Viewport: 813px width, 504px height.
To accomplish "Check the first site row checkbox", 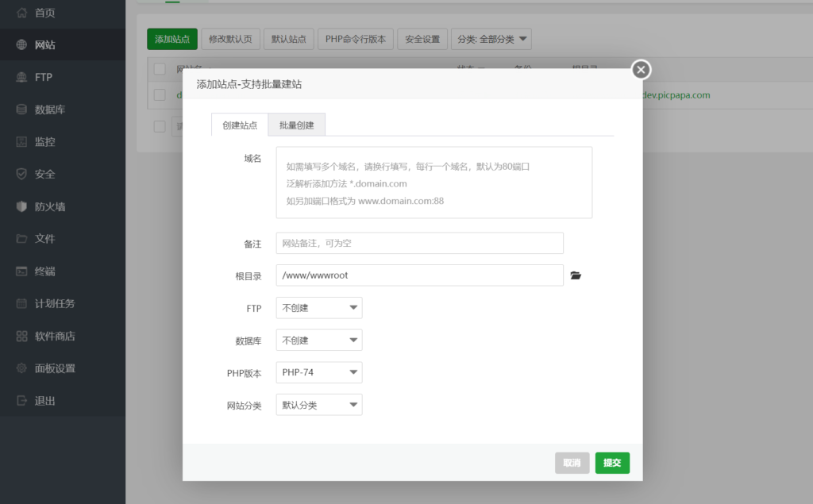I will pyautogui.click(x=160, y=95).
